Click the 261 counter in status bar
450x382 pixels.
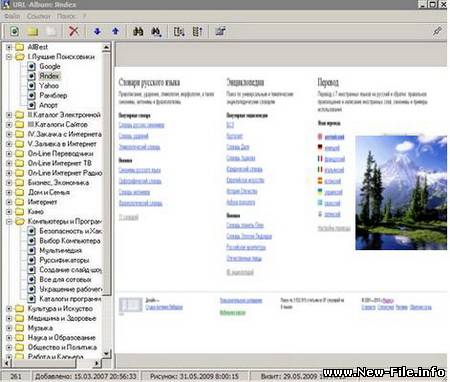click(x=16, y=376)
